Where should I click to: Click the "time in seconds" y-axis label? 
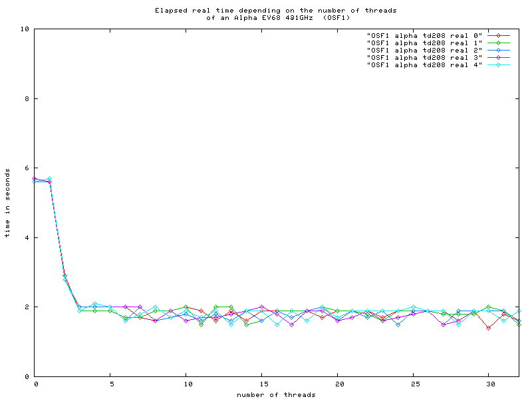pyautogui.click(x=7, y=203)
